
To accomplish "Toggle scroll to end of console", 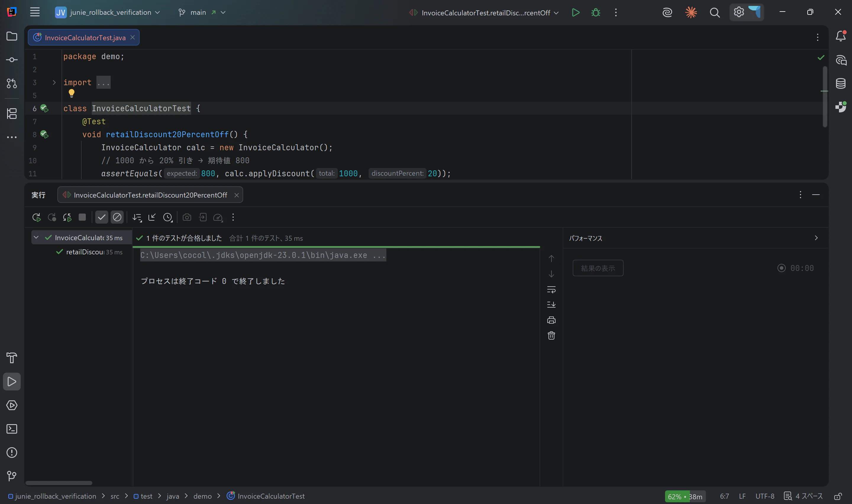I will [551, 305].
